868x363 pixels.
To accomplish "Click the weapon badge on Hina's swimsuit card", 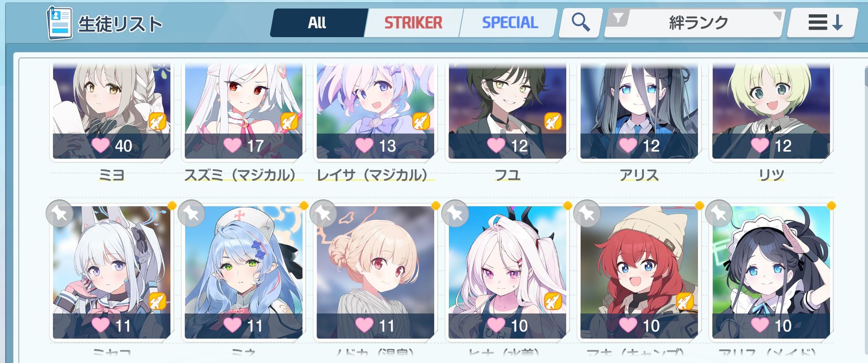I will [553, 301].
